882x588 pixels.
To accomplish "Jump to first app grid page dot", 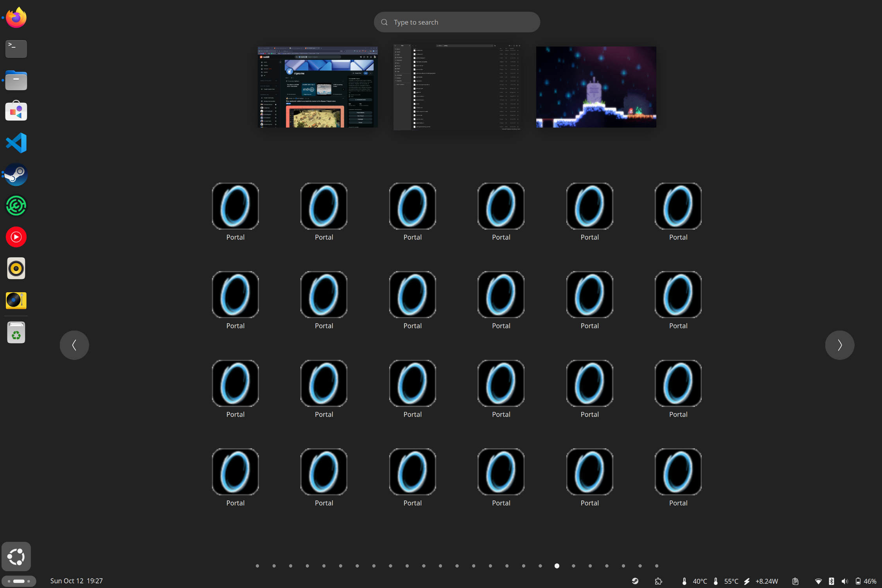I will 257,566.
